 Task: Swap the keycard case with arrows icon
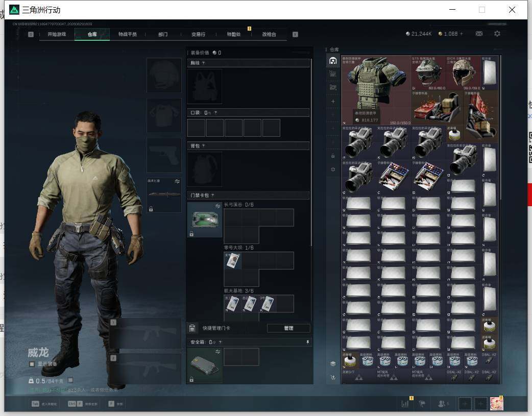click(217, 206)
